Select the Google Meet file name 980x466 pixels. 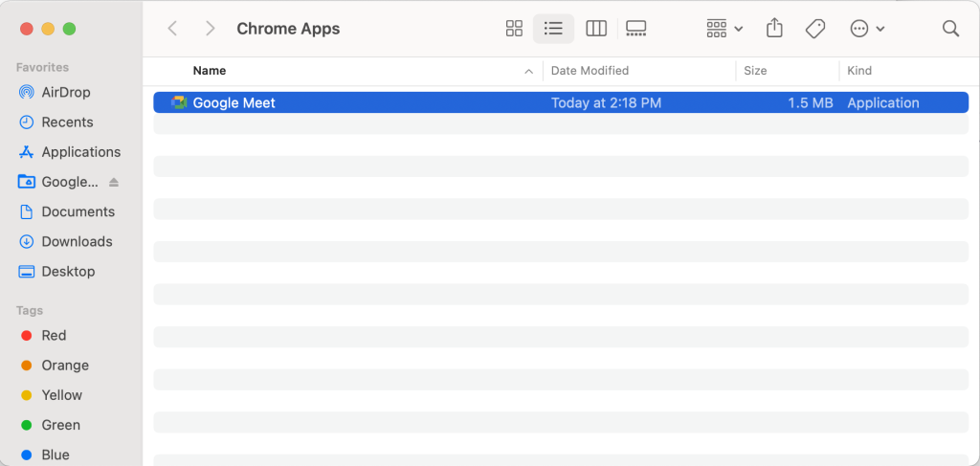[x=234, y=103]
